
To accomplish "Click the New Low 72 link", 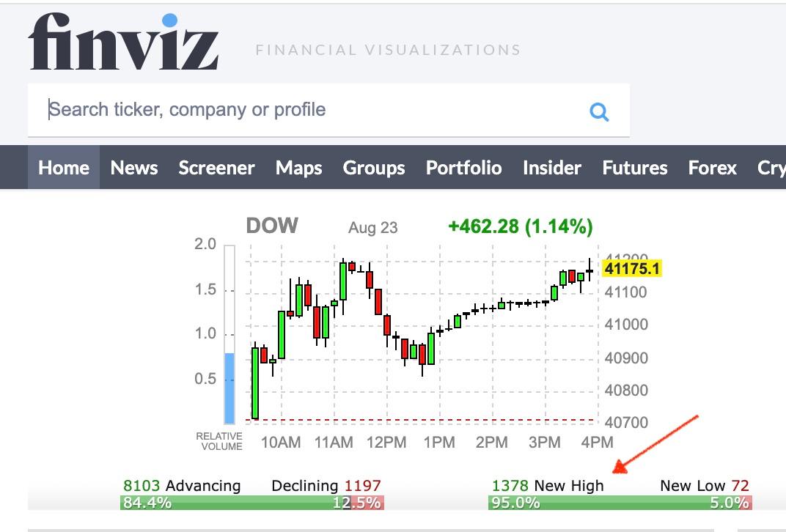I will (x=704, y=485).
